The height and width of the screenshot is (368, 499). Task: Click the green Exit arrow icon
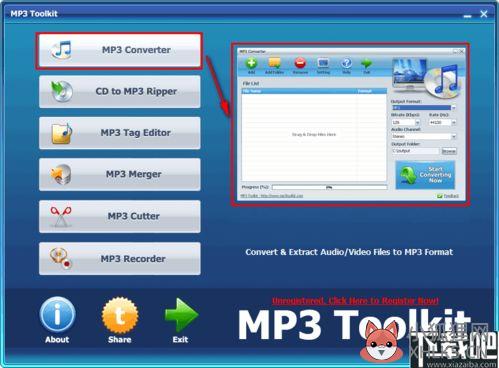pos(181,315)
